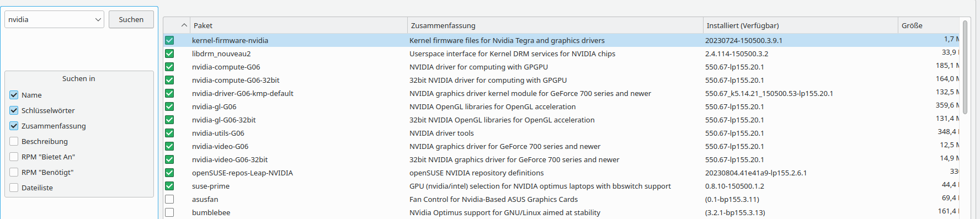Toggle status icon of suse-prime

(169, 186)
